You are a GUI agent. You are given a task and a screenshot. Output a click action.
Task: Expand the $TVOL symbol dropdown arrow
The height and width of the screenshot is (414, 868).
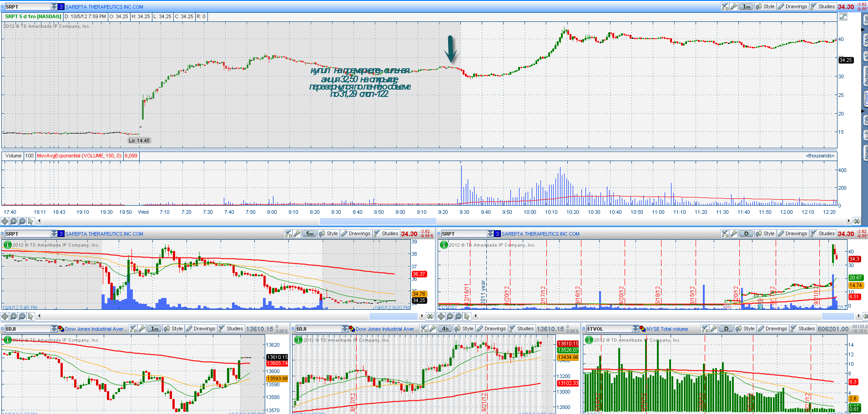[636, 328]
